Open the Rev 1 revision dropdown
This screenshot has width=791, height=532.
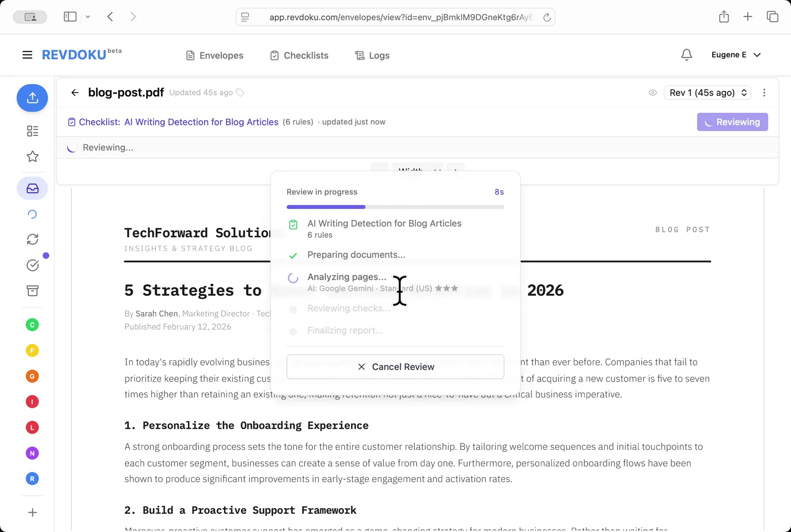[707, 92]
